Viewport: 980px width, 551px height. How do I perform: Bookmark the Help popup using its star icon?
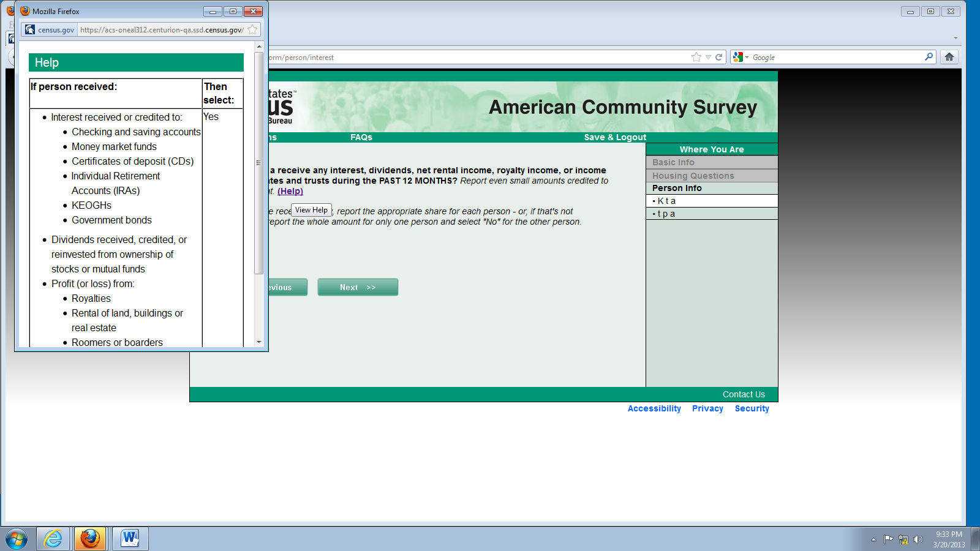pos(252,29)
